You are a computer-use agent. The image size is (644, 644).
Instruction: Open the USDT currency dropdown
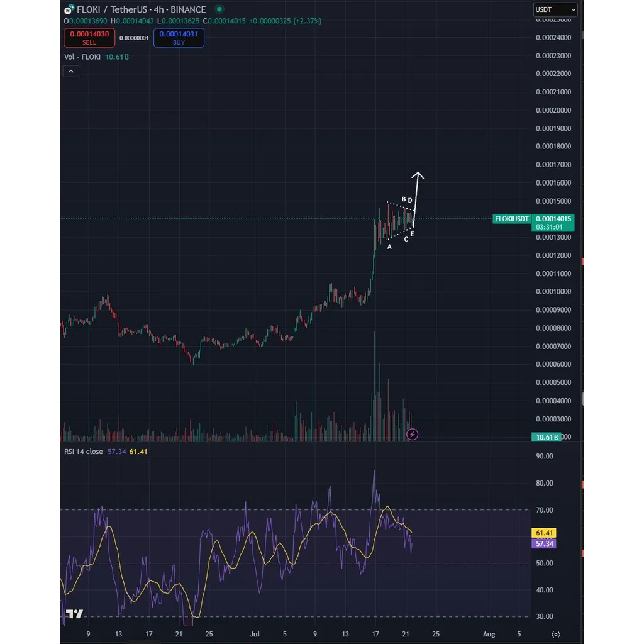[x=555, y=9]
